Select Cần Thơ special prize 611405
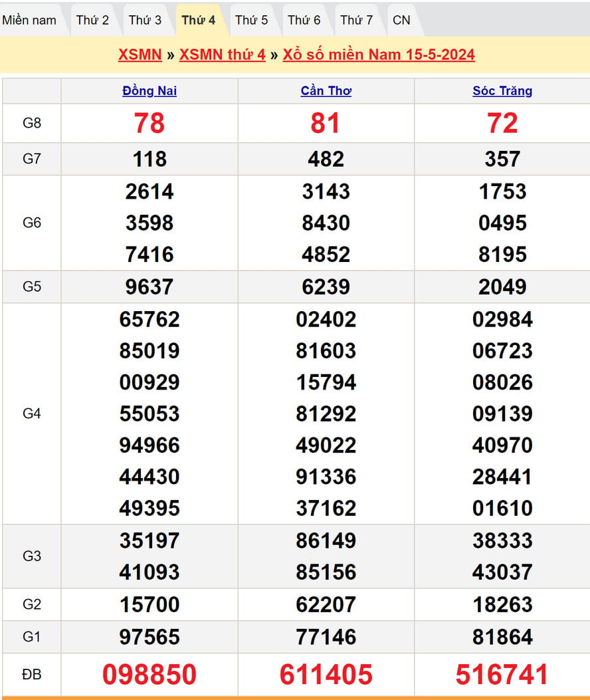The image size is (590, 700). coord(326,674)
